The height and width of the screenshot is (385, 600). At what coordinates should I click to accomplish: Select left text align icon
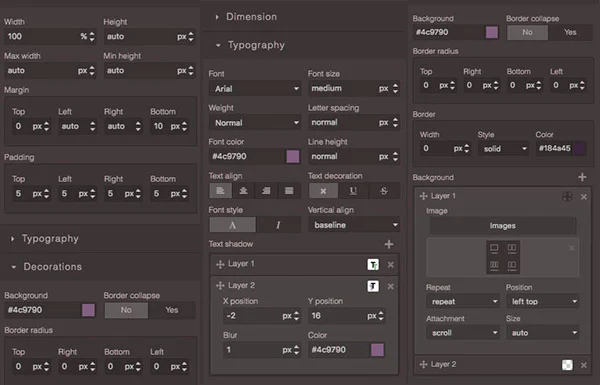point(220,191)
